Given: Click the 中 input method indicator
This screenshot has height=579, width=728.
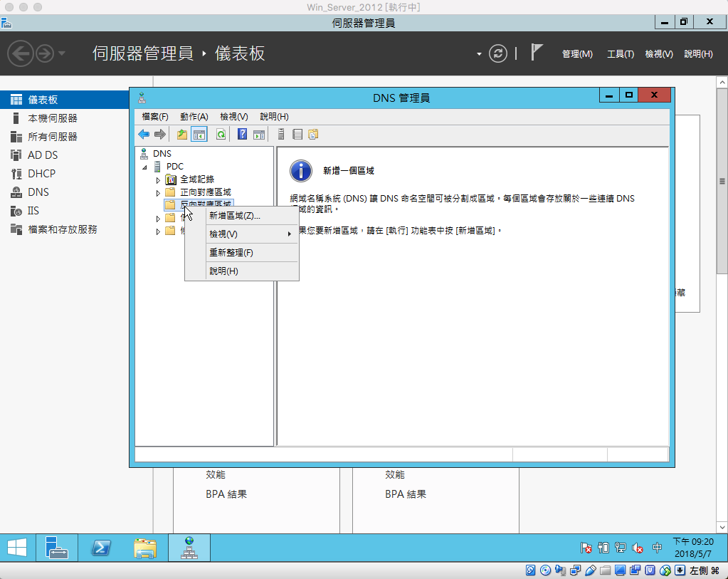Looking at the screenshot, I should 657,548.
